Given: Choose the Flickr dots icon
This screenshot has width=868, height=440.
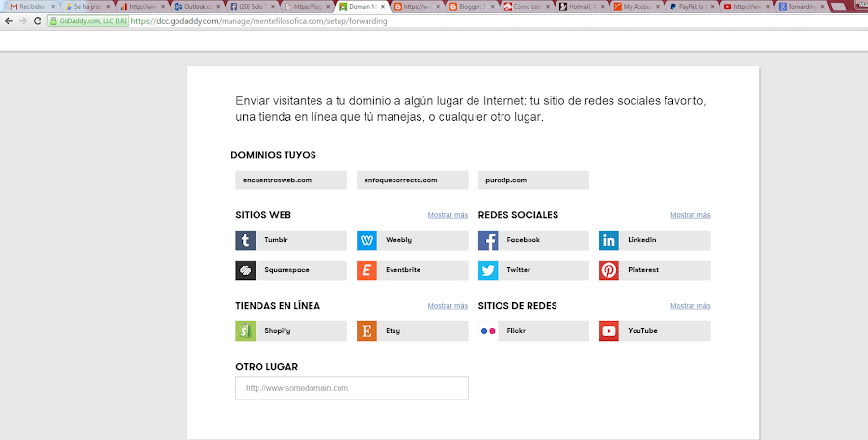Looking at the screenshot, I should (x=488, y=331).
